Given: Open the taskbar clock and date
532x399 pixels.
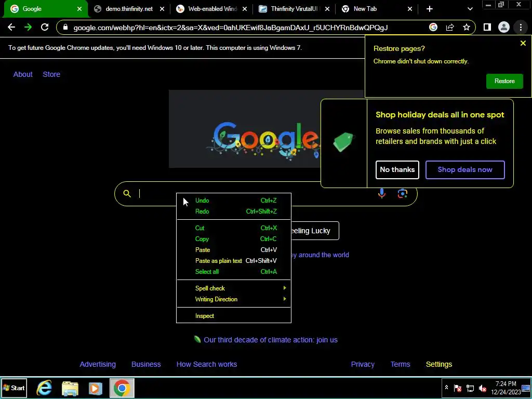Looking at the screenshot, I should point(506,388).
